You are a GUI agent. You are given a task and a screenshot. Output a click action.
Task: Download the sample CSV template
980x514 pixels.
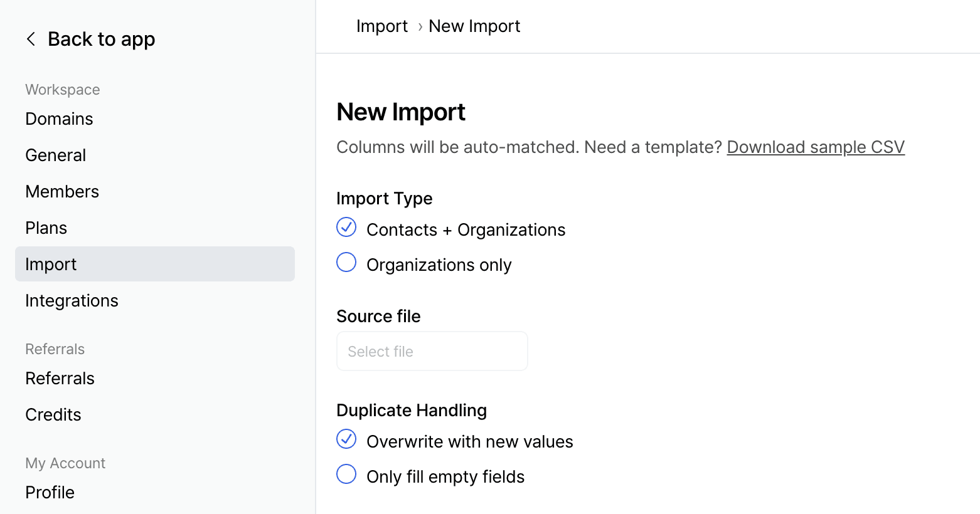815,147
